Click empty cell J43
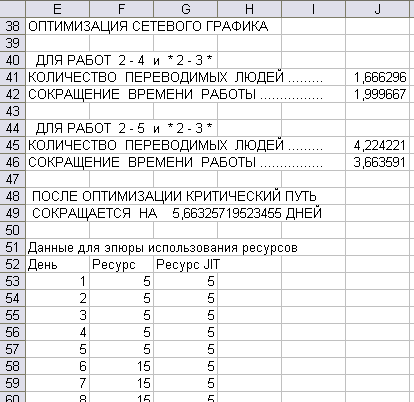The width and height of the screenshot is (414, 402). (x=377, y=111)
